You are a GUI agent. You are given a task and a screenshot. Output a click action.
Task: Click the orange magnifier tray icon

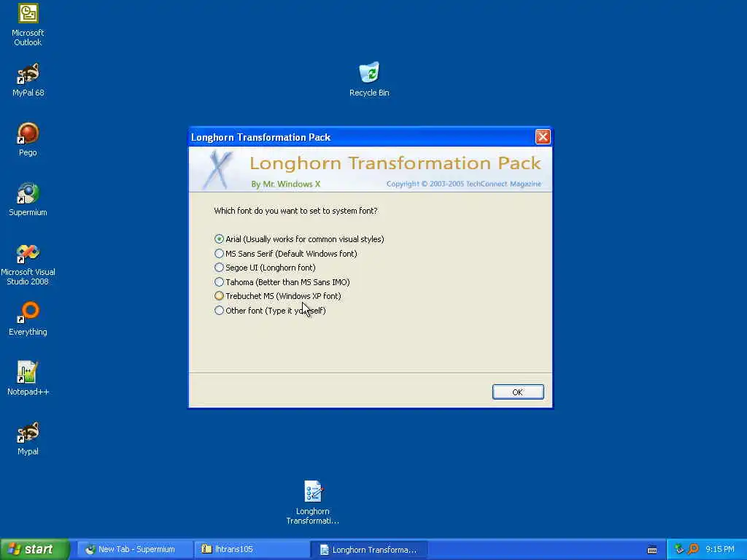tap(693, 549)
